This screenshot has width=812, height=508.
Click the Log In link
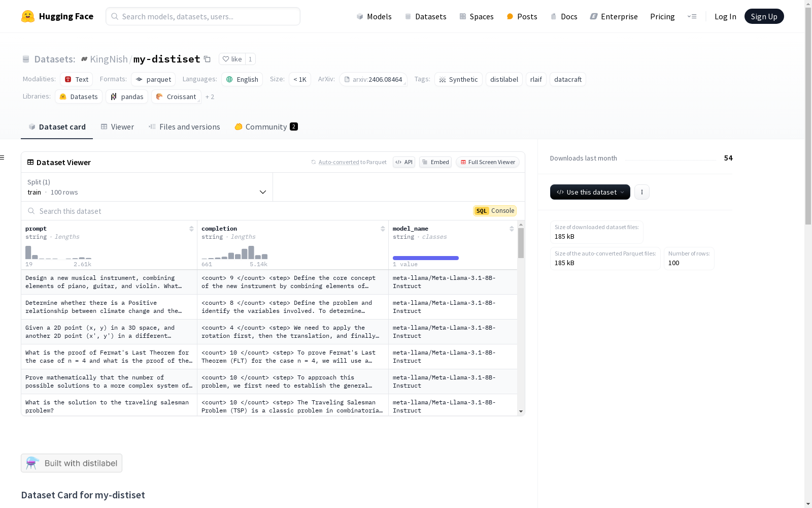click(x=725, y=16)
